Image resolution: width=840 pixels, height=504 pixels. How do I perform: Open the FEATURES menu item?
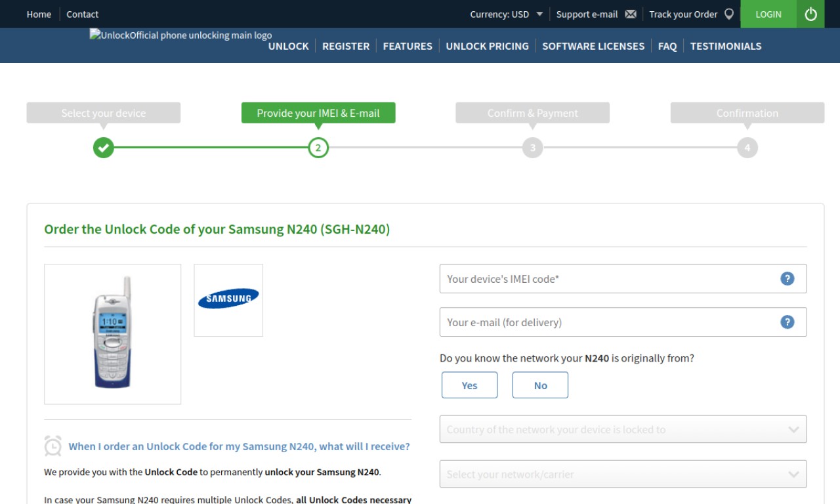408,46
